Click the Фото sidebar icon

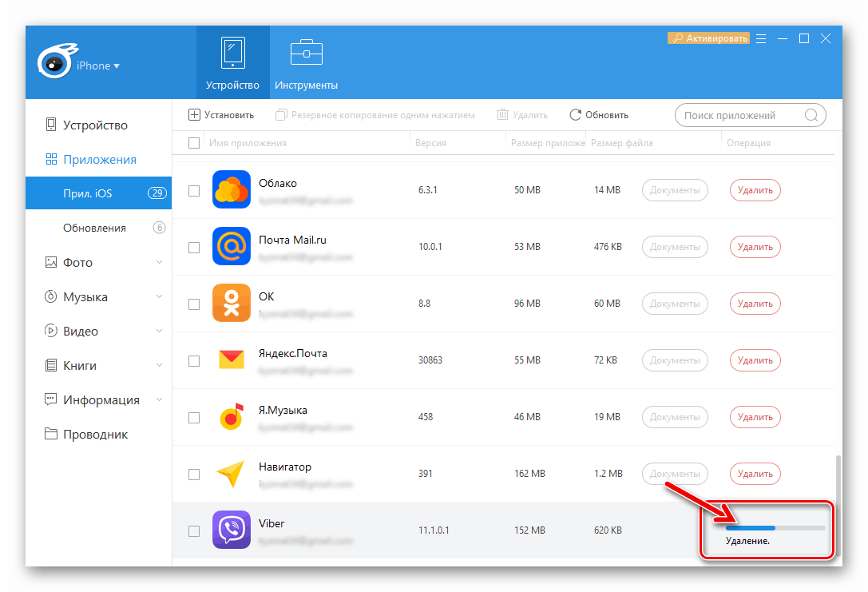click(51, 263)
